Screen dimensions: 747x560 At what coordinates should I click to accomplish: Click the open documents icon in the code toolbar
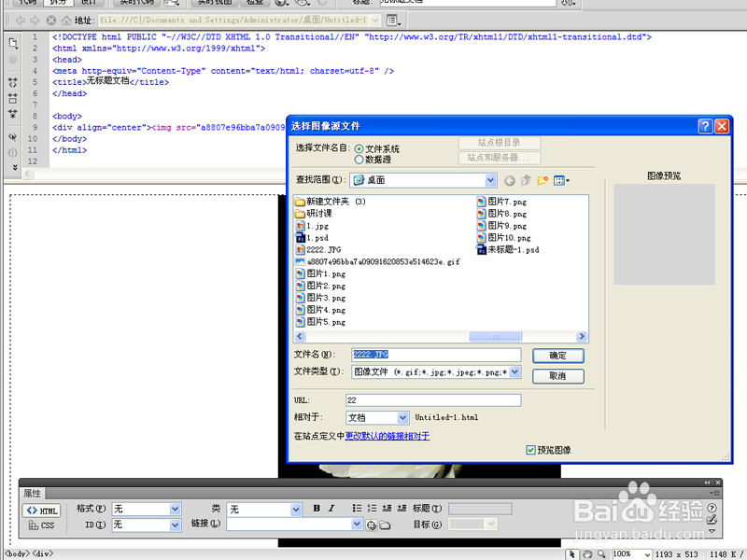click(13, 43)
